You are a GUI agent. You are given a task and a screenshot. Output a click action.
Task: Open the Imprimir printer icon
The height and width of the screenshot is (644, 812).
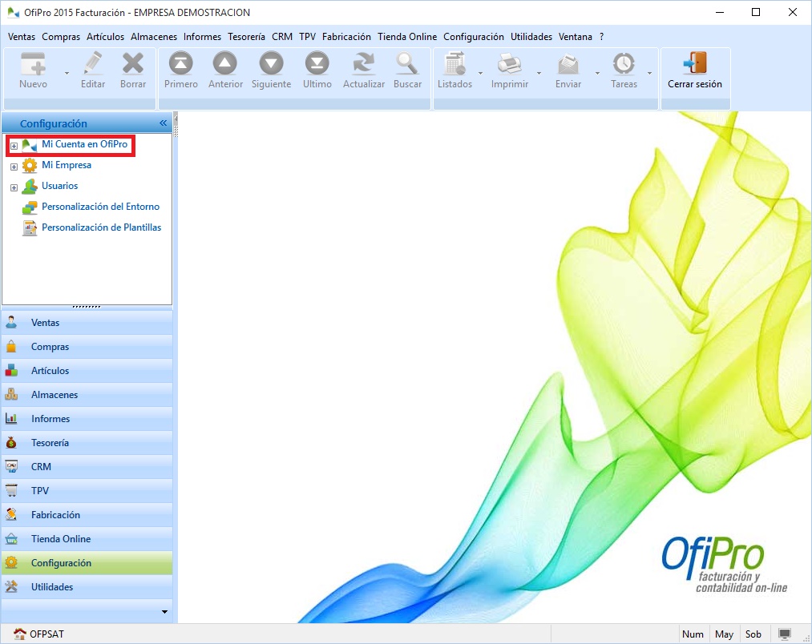point(510,64)
